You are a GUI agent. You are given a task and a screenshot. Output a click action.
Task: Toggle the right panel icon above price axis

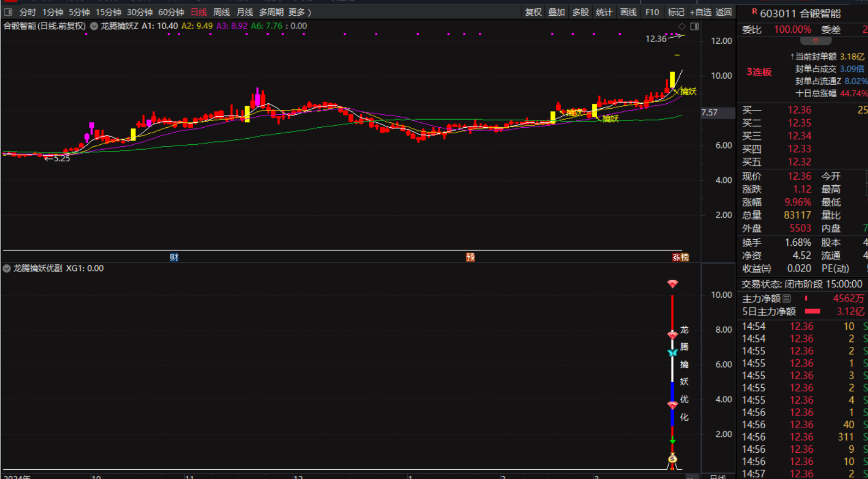pyautogui.click(x=694, y=26)
